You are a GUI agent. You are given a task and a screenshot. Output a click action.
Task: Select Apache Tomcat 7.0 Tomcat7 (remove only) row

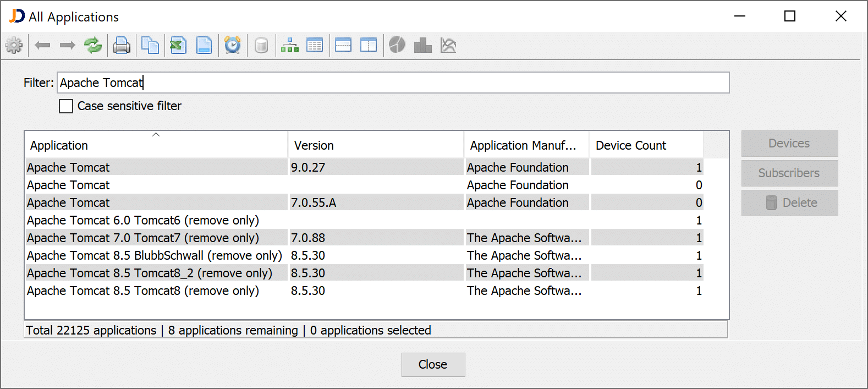tap(364, 238)
